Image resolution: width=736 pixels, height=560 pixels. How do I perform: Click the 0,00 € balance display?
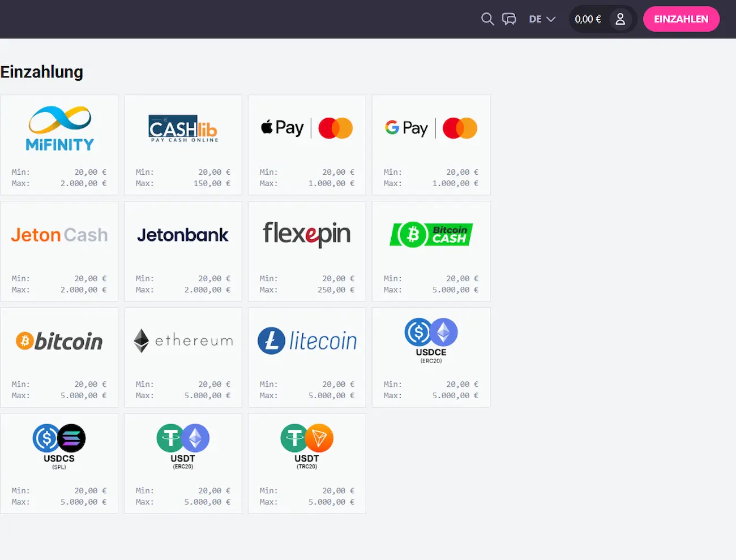pos(588,19)
